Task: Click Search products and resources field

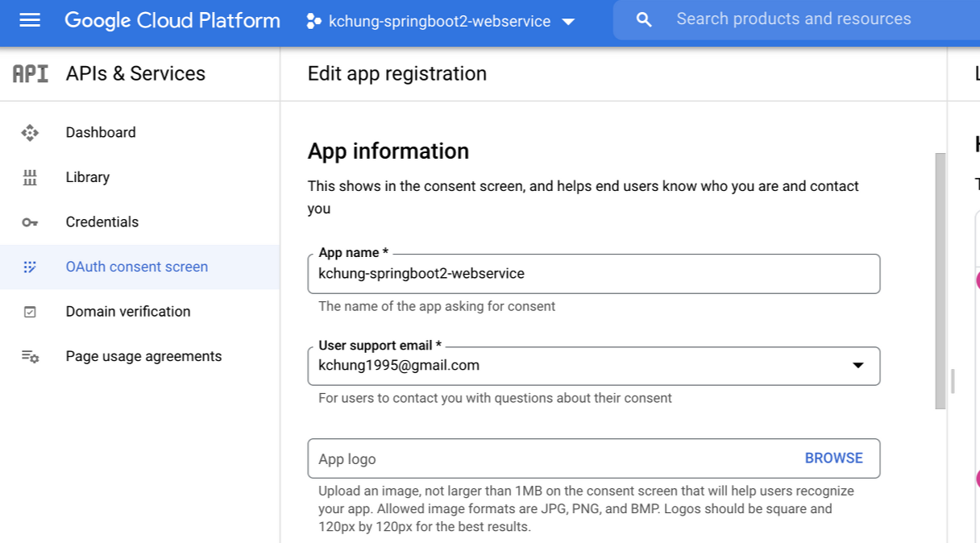Action: click(794, 19)
